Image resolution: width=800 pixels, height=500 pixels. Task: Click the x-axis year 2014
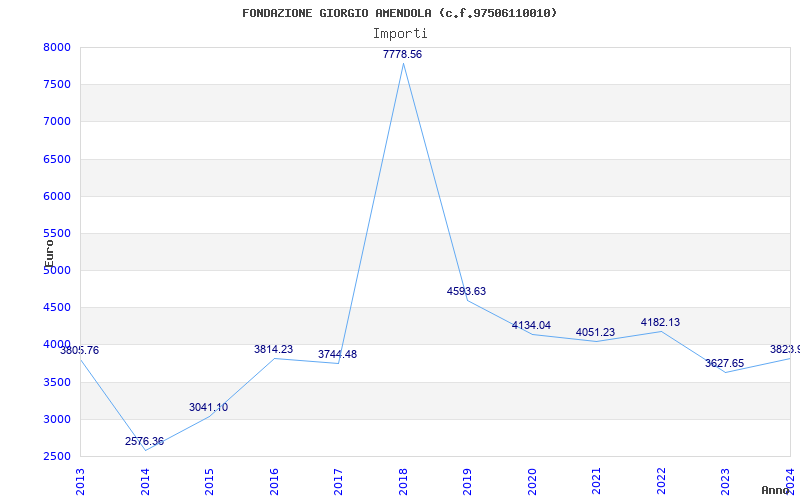click(x=145, y=482)
